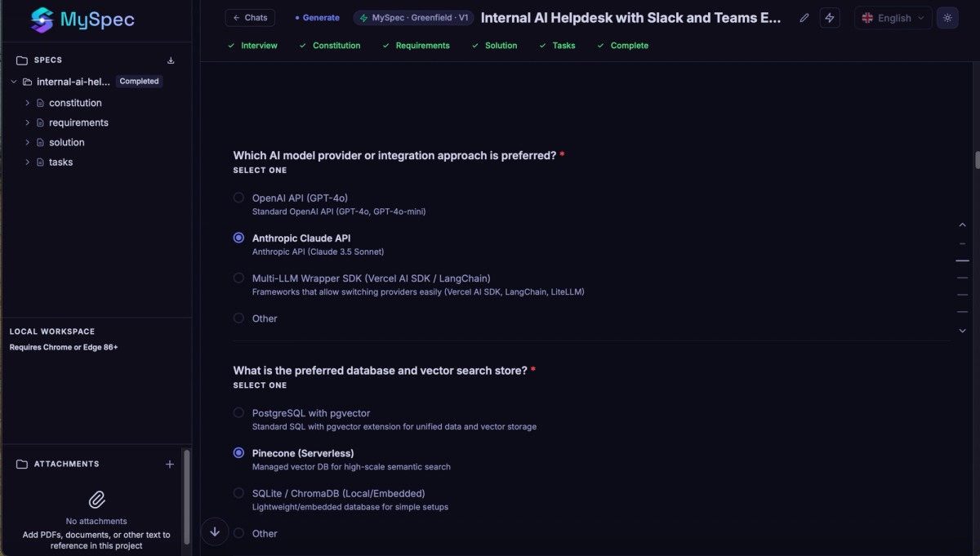
Task: Click the paperclip attachments icon
Action: point(96,499)
